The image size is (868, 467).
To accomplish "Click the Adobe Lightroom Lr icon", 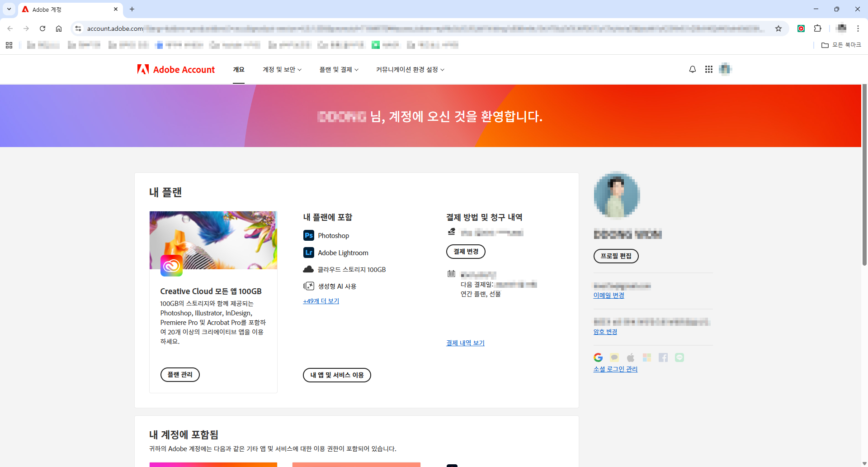I will click(309, 253).
